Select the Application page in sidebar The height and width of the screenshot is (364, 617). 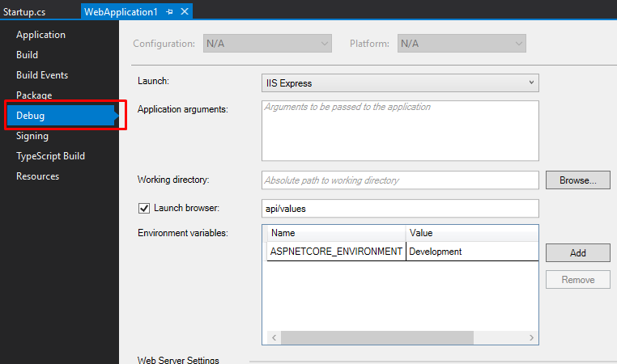coord(40,35)
